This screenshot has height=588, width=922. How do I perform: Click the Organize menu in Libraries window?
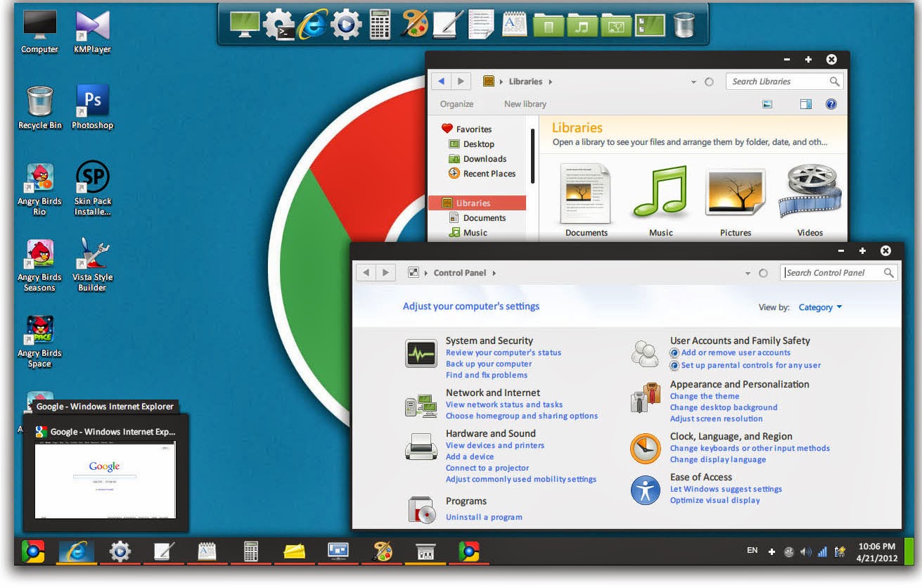coord(456,103)
